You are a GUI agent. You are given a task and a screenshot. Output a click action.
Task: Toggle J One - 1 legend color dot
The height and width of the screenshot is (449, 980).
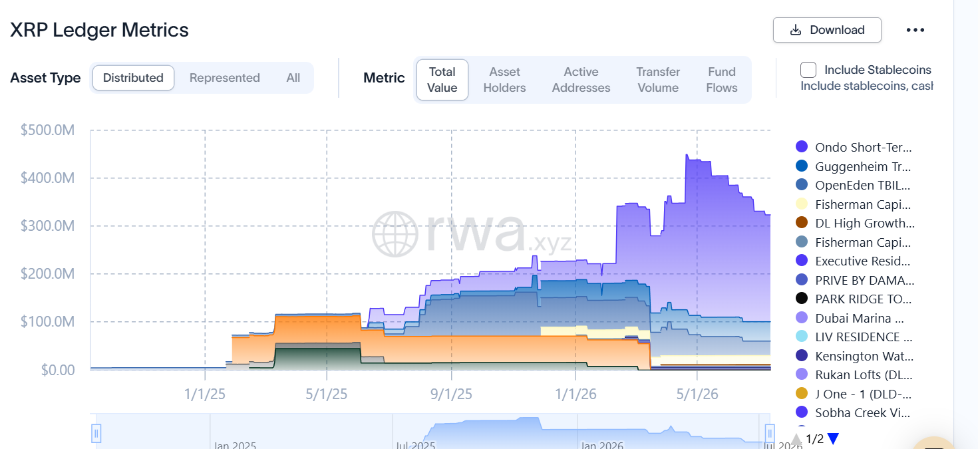(802, 394)
